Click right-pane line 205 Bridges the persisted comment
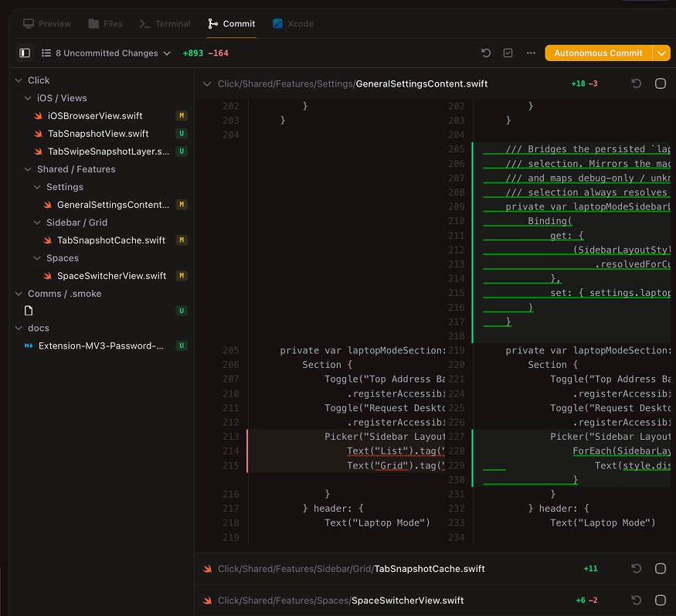 coord(588,149)
